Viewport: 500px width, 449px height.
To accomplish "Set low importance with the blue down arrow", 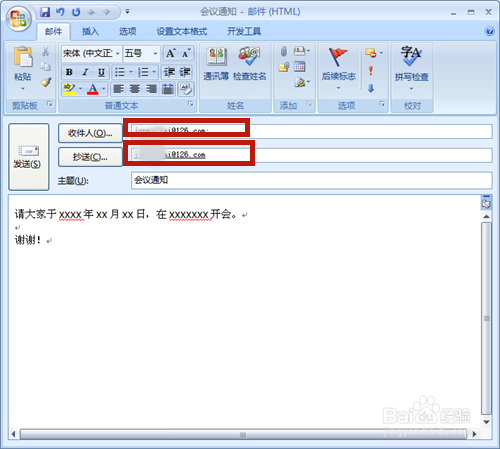I will tap(371, 88).
